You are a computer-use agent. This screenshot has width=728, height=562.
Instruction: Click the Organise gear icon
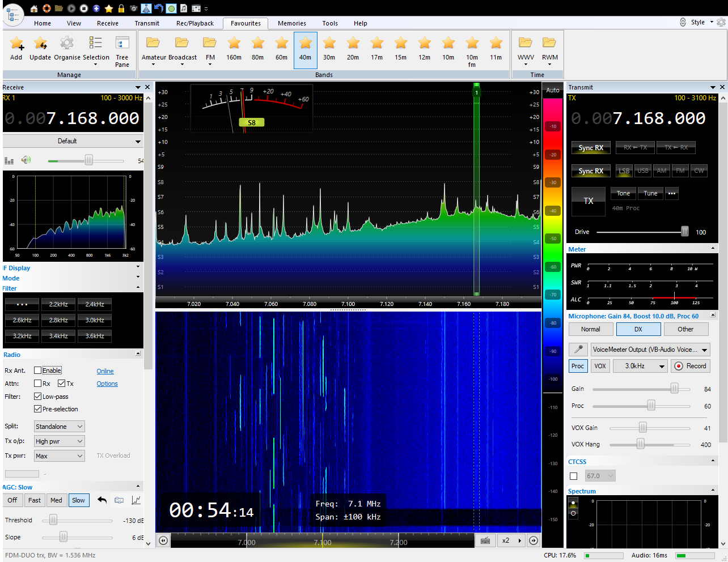[x=67, y=44]
